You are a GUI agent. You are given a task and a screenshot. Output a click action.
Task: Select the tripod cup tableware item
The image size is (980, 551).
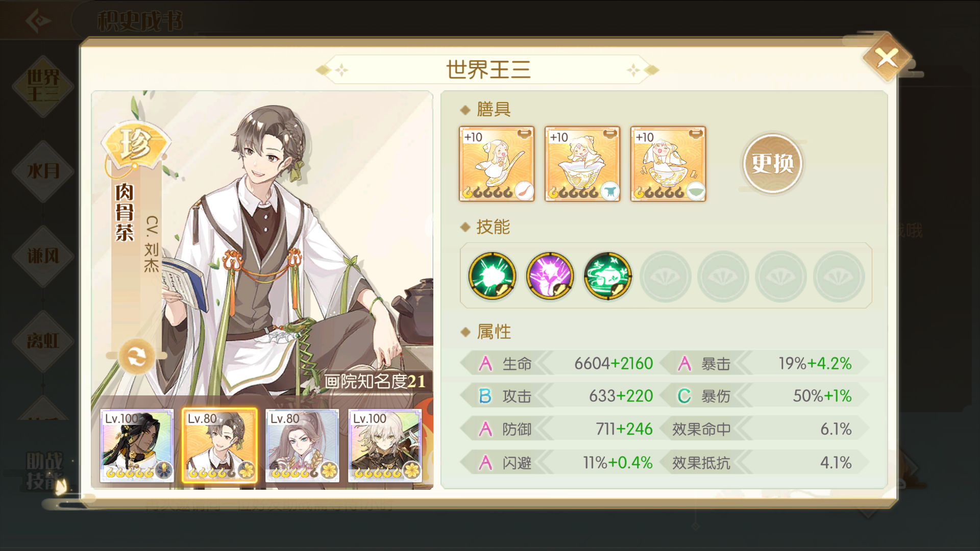(x=582, y=164)
